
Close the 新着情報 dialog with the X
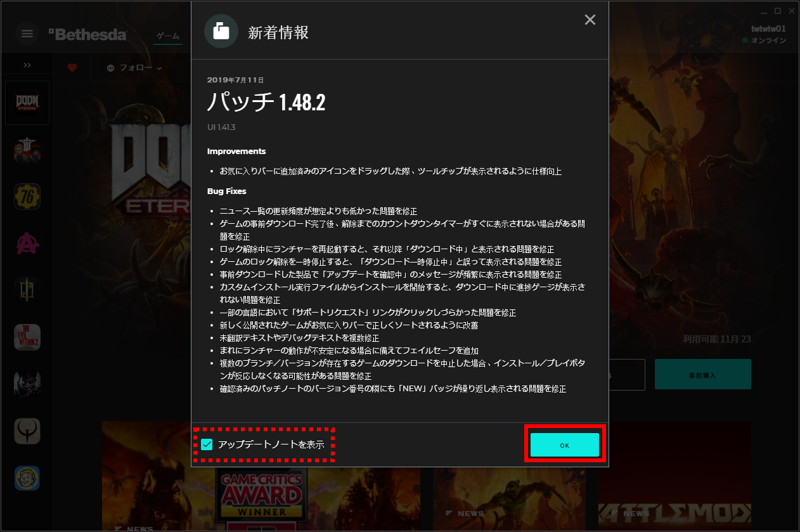[x=590, y=20]
